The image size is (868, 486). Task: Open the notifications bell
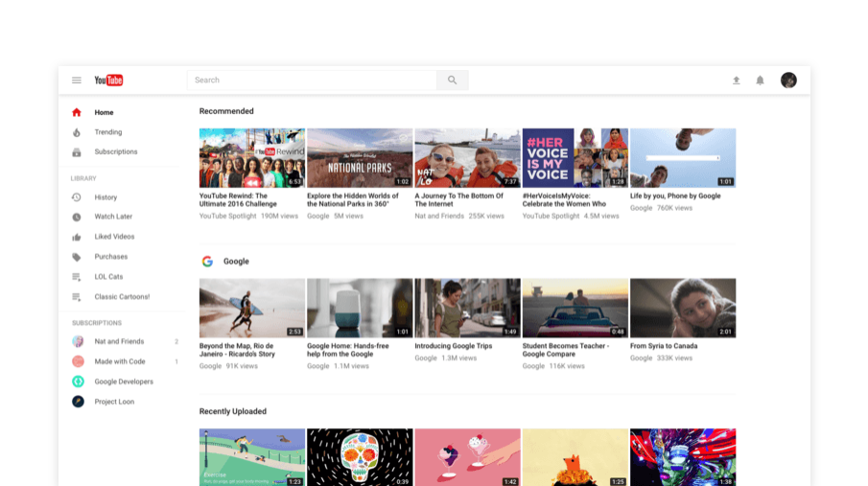coord(760,81)
